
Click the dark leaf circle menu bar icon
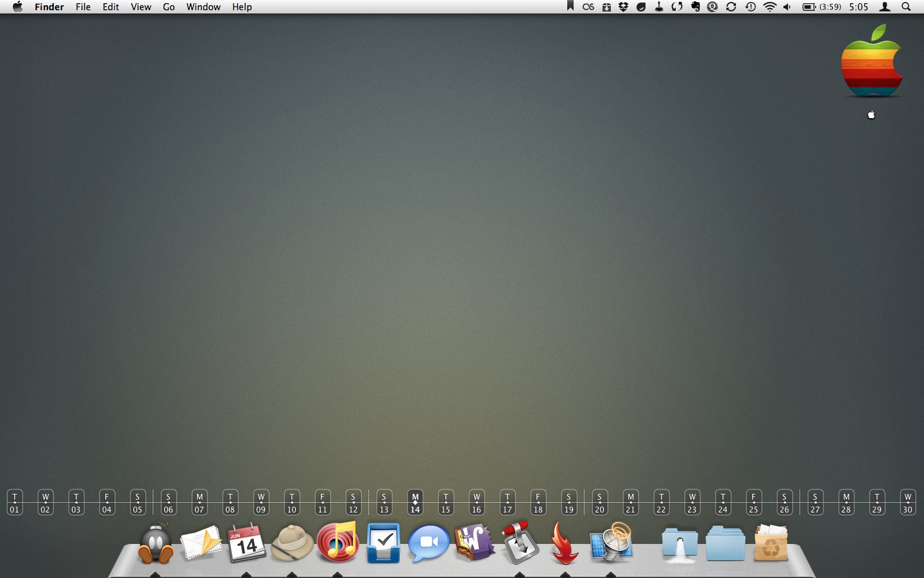click(x=641, y=7)
